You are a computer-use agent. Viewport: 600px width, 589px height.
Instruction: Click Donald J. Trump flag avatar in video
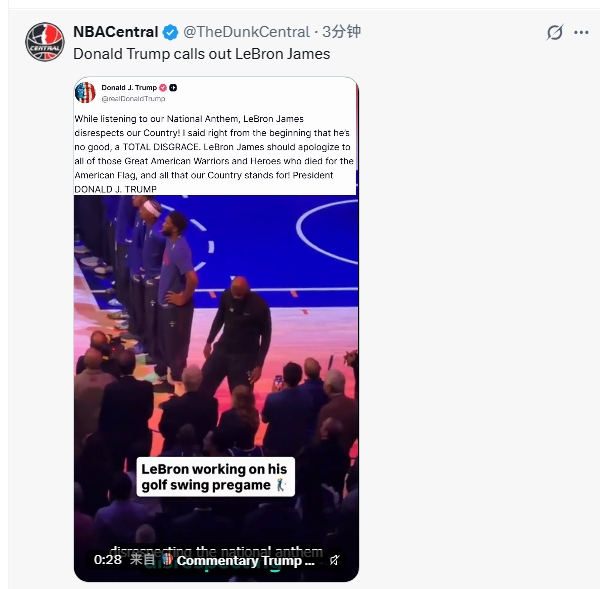85,93
